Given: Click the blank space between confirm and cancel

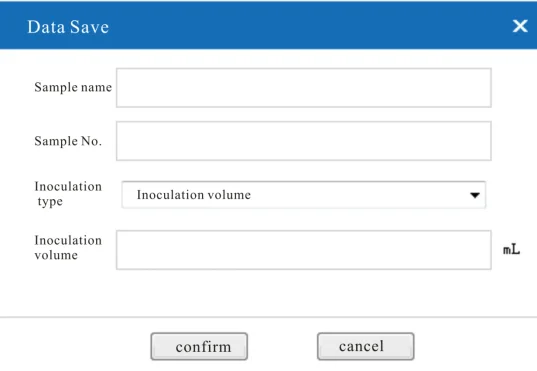Looking at the screenshot, I should pos(282,346).
